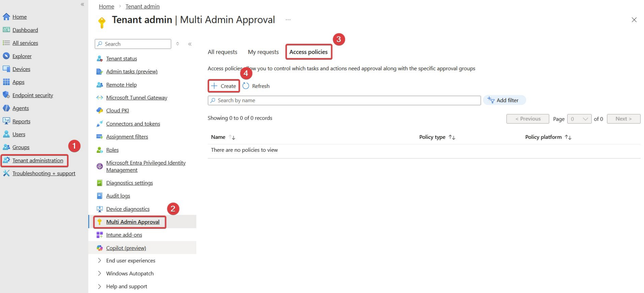Focus the Tenant admin menu Search box
Image resolution: width=644 pixels, height=293 pixels.
point(133,44)
